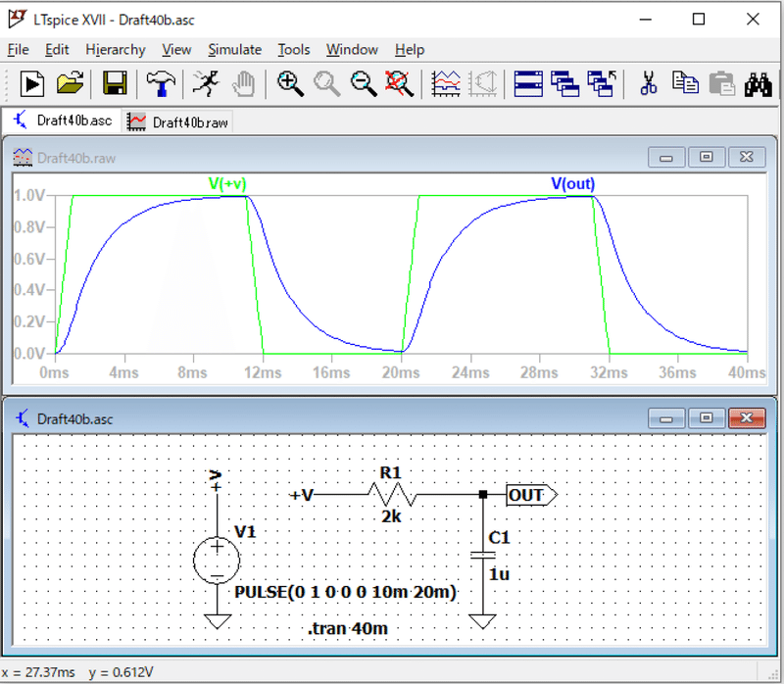
Task: Close the Draft40b.asc schematic window
Action: [747, 418]
